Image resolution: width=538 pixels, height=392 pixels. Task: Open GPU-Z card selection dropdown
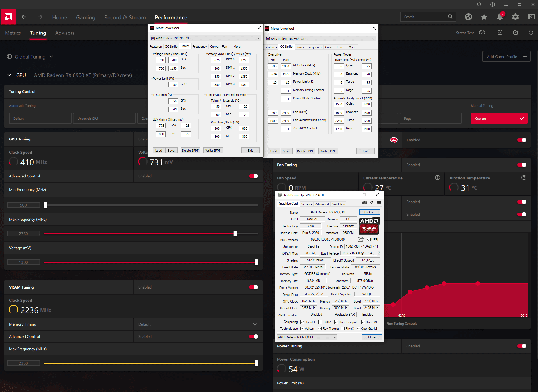click(x=307, y=337)
